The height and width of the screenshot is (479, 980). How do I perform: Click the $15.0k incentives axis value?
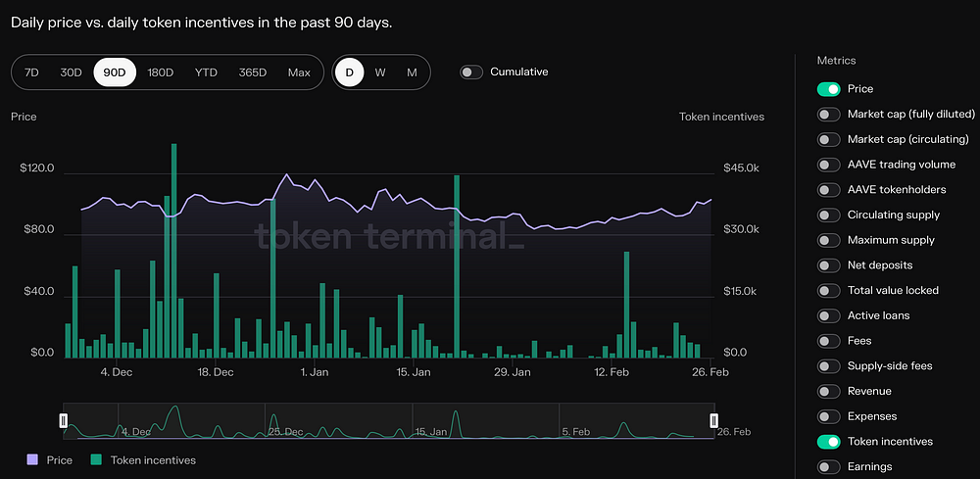click(741, 292)
